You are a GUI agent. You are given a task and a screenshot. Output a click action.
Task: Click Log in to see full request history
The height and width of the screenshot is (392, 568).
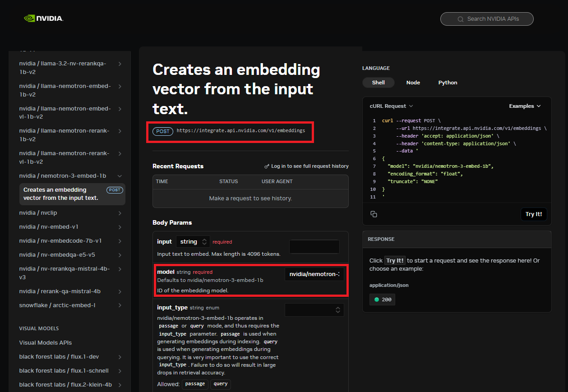tap(309, 166)
